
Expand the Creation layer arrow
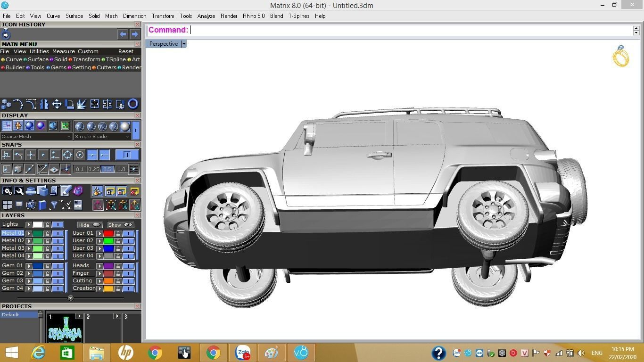point(99,288)
